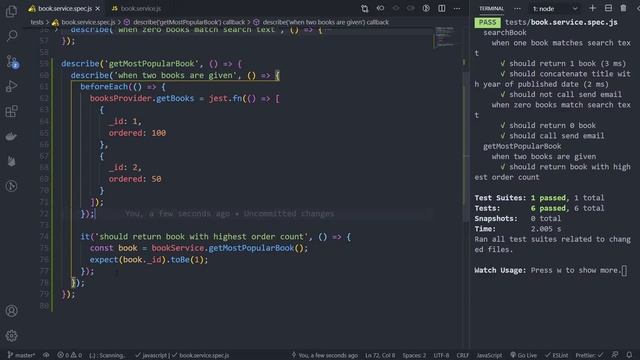
Task: Click 'Ln 72, Col 8' in status bar
Action: 380,355
